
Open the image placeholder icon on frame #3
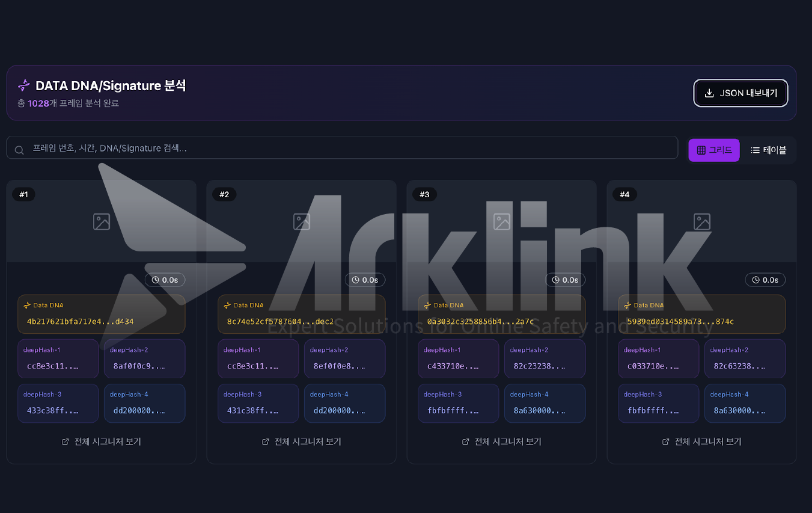pyautogui.click(x=502, y=221)
